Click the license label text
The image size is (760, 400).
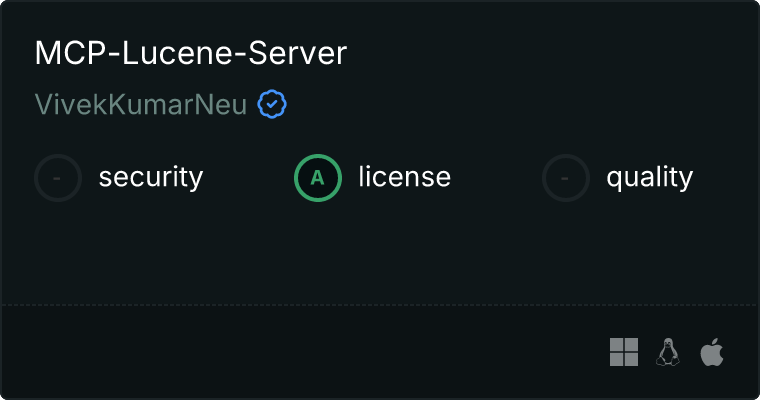pyautogui.click(x=405, y=176)
